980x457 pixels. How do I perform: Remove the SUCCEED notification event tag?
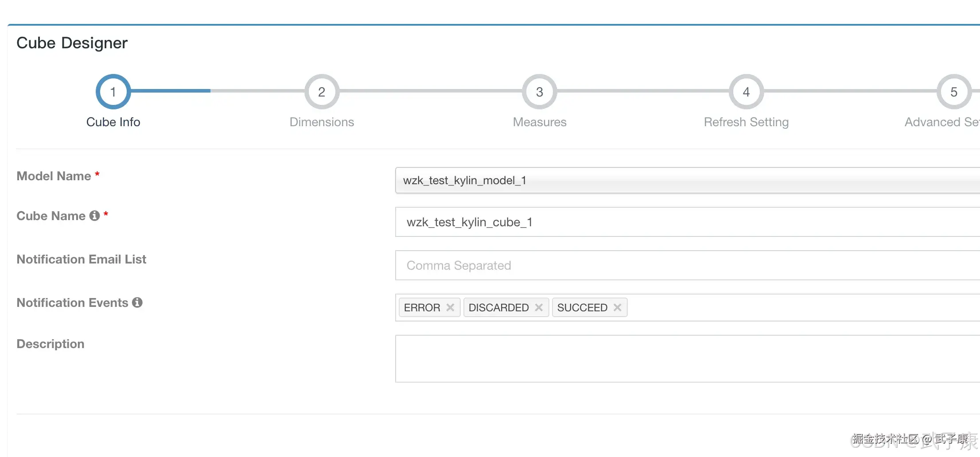click(617, 307)
